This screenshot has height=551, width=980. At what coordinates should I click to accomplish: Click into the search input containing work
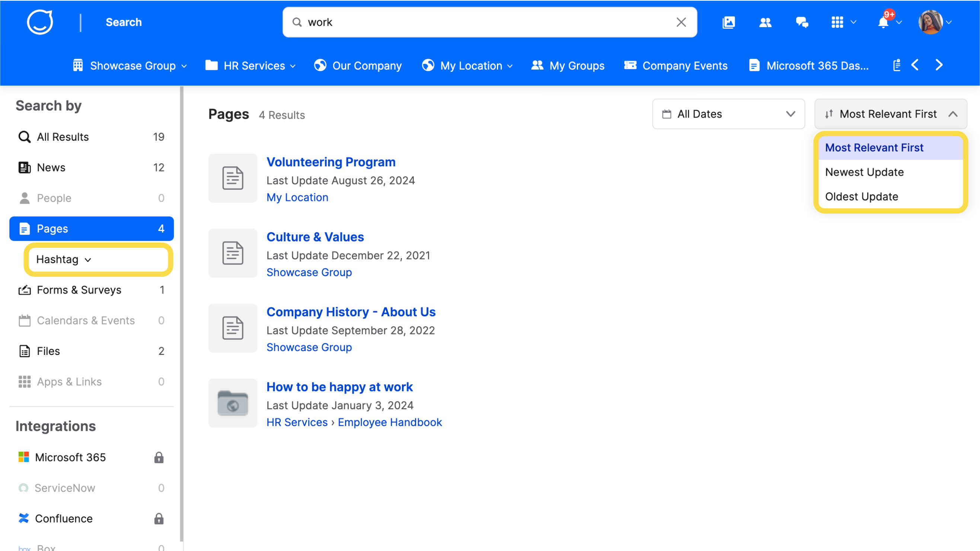(x=489, y=22)
